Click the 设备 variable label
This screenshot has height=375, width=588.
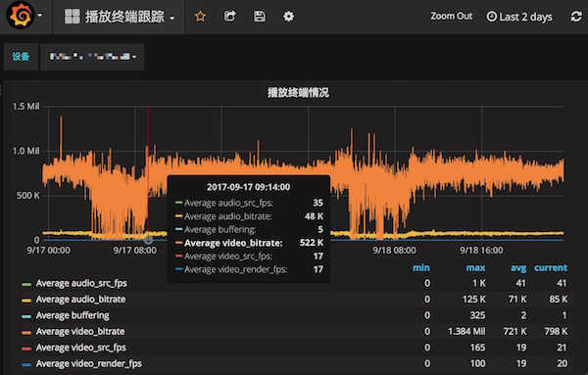tap(21, 57)
